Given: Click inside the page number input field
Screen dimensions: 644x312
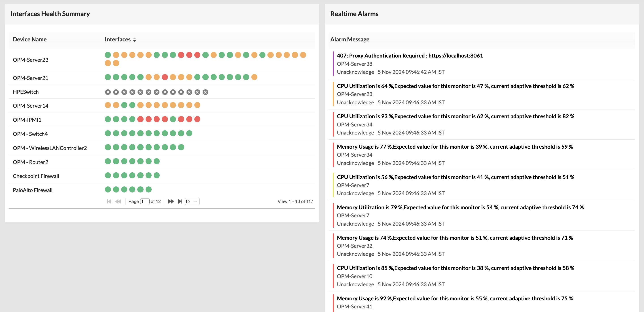Looking at the screenshot, I should click(x=145, y=201).
